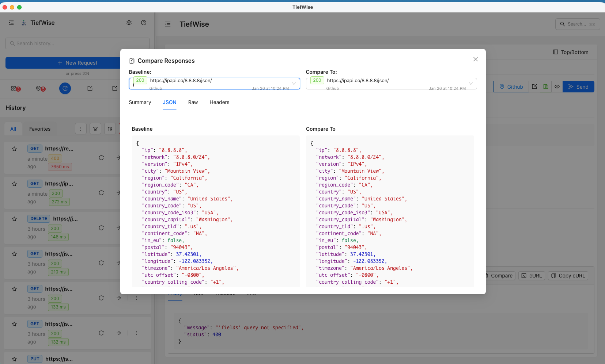The width and height of the screenshot is (605, 364).
Task: Star the GET entry with 133 ms
Action: 14,289
